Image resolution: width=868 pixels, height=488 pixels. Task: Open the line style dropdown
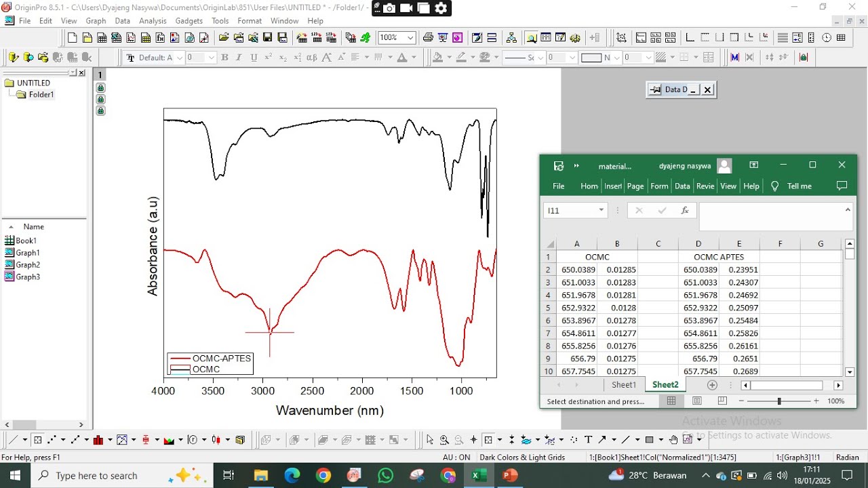click(x=540, y=58)
